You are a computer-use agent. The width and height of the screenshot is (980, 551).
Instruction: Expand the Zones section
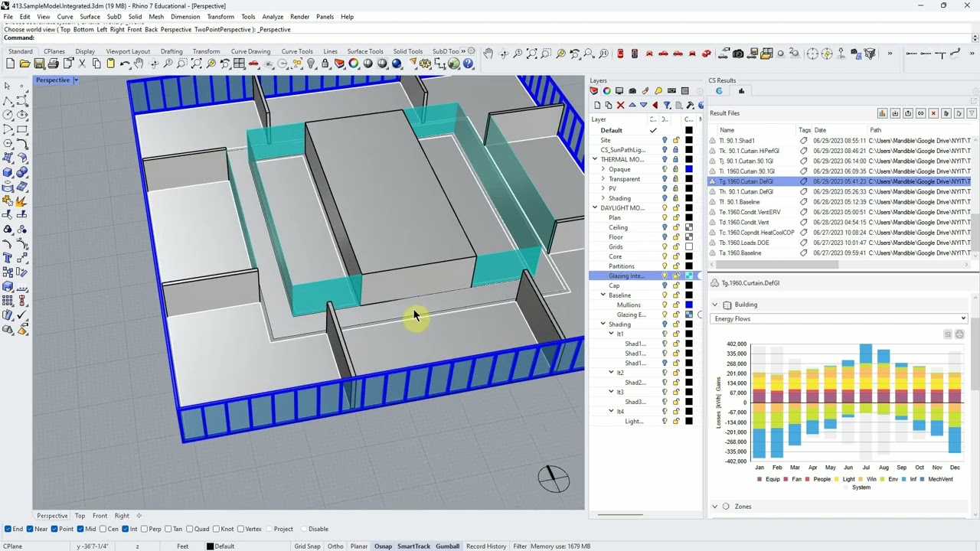715,506
